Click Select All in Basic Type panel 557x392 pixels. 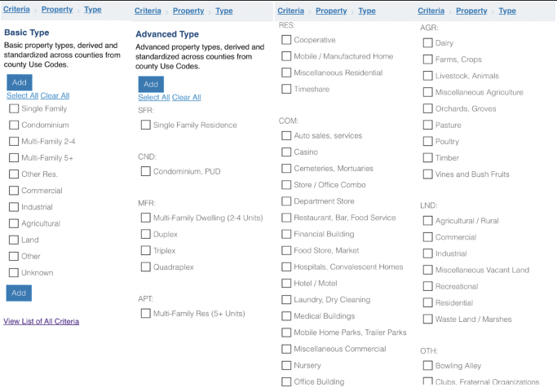coord(22,95)
